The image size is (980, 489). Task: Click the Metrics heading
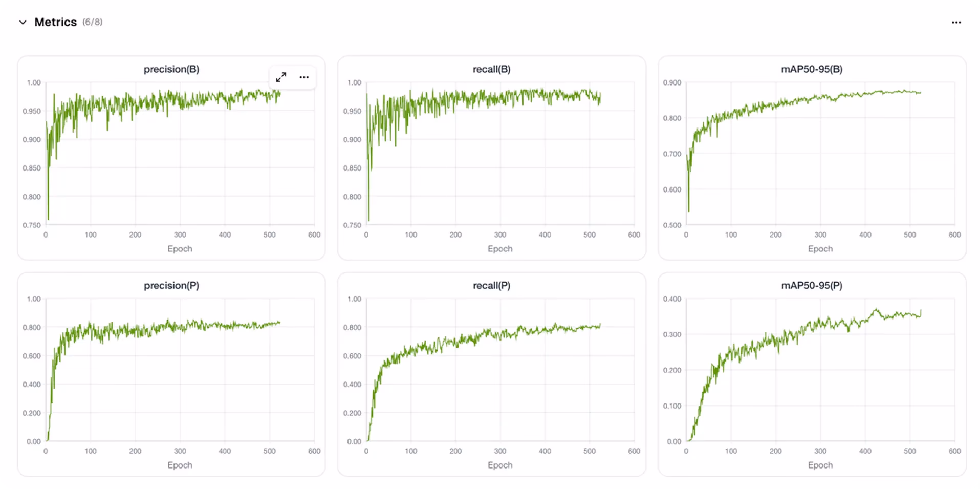(x=55, y=22)
